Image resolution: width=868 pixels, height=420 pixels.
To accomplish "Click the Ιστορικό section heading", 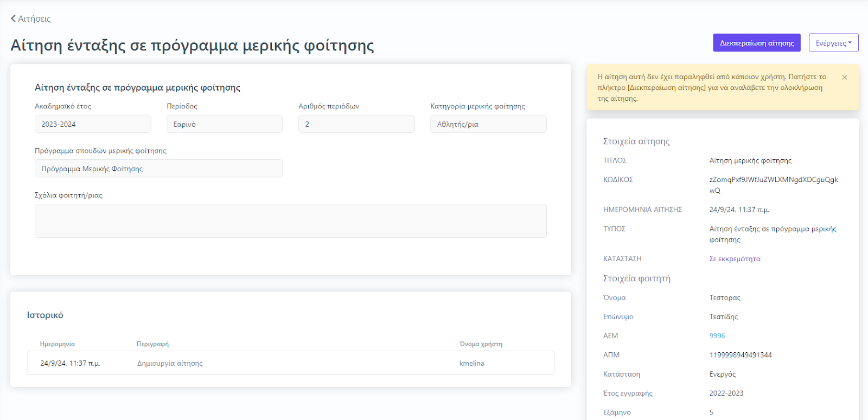I will pos(45,315).
